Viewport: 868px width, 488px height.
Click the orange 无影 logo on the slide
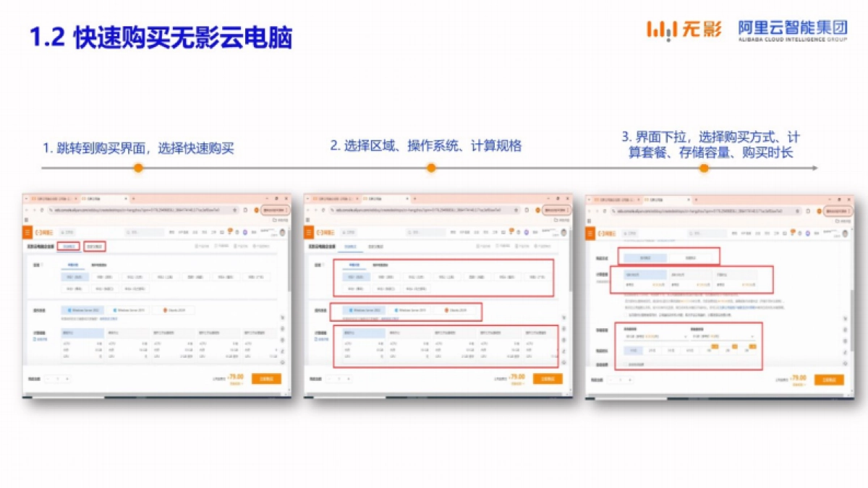click(x=673, y=30)
